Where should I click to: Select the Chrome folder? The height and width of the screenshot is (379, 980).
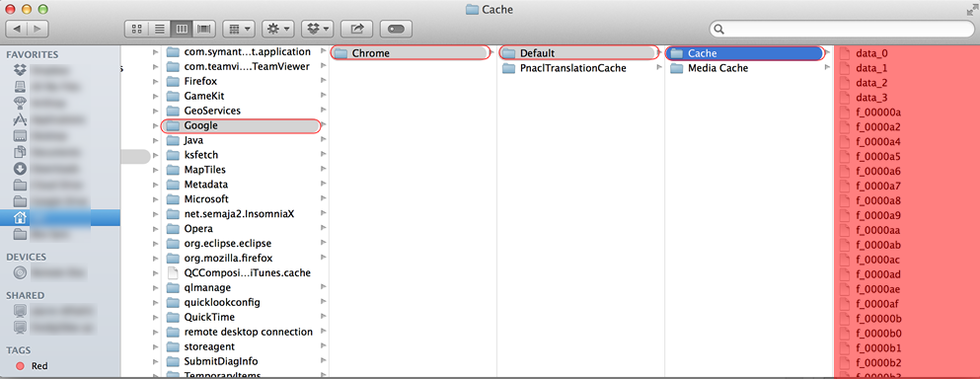coord(410,53)
